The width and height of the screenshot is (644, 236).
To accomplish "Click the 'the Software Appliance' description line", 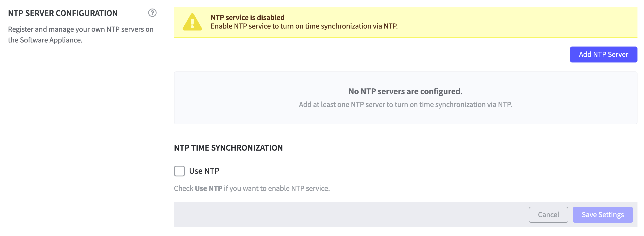I will point(45,40).
